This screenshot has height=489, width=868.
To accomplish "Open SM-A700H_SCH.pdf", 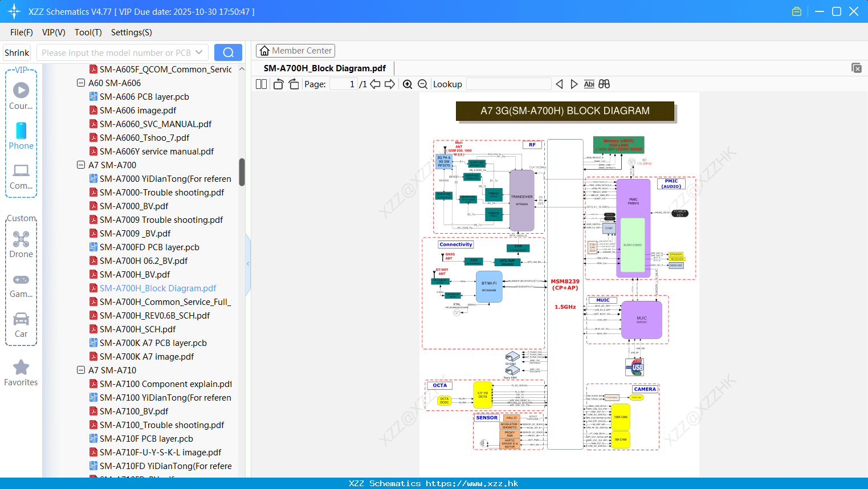I will pos(137,329).
